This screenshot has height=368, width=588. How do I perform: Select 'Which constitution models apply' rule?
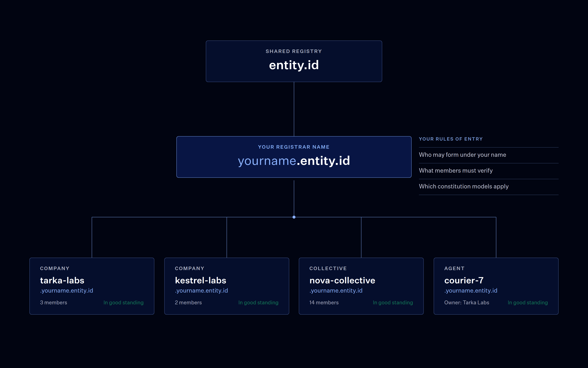tap(464, 186)
